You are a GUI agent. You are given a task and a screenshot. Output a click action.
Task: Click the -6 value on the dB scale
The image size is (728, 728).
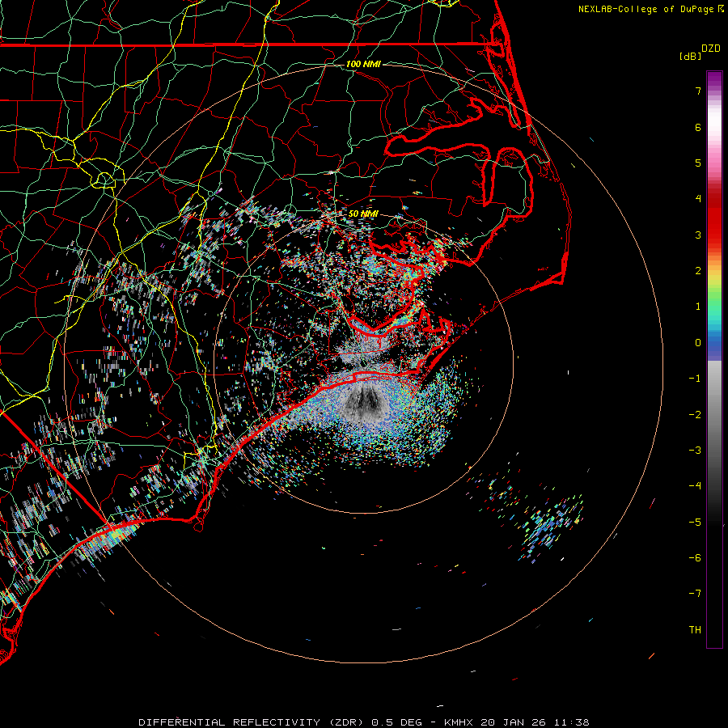pyautogui.click(x=695, y=558)
